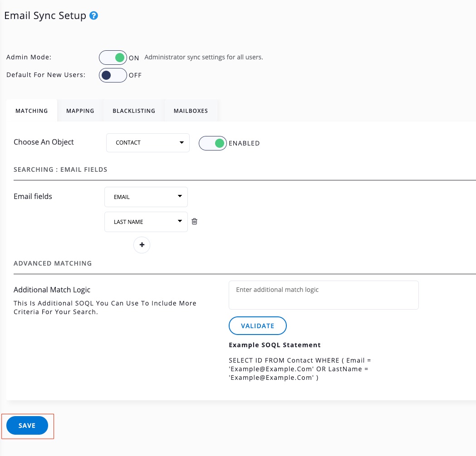Screen dimensions: 476x456
Task: Add another email field with plus button
Action: tap(142, 245)
